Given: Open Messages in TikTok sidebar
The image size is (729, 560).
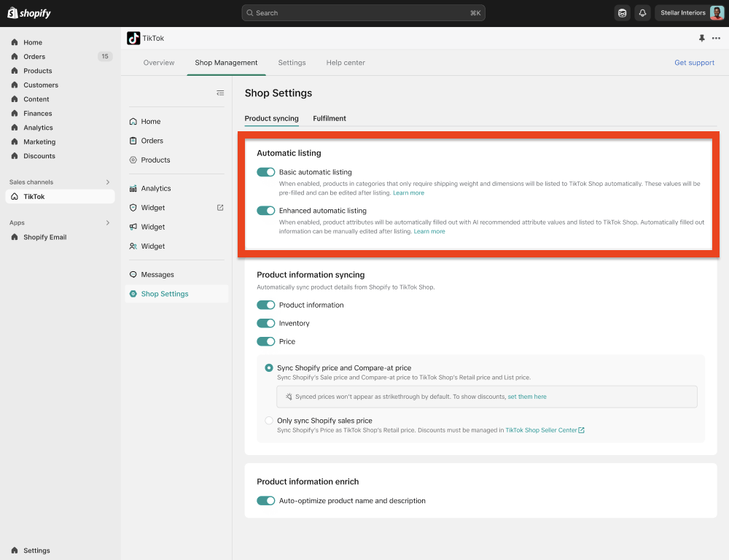Looking at the screenshot, I should click(x=157, y=275).
